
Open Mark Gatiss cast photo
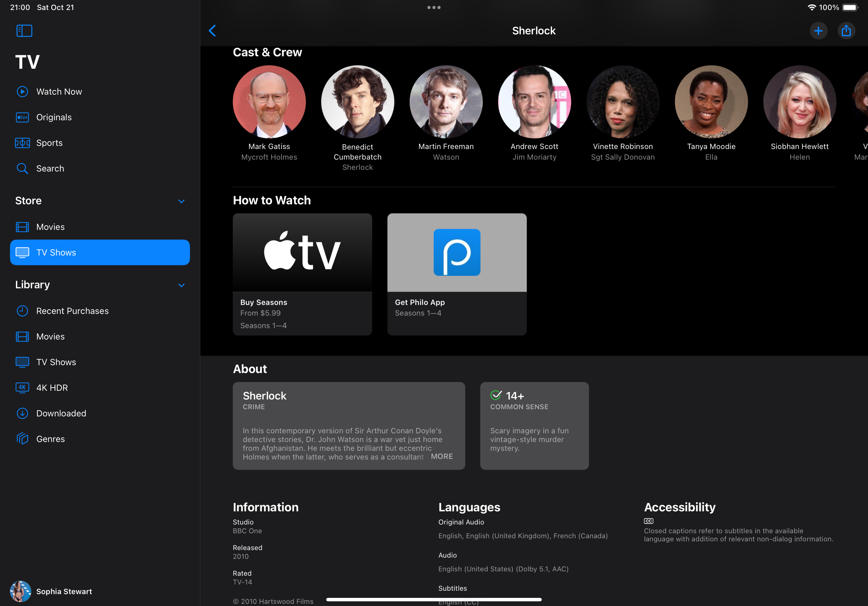269,102
